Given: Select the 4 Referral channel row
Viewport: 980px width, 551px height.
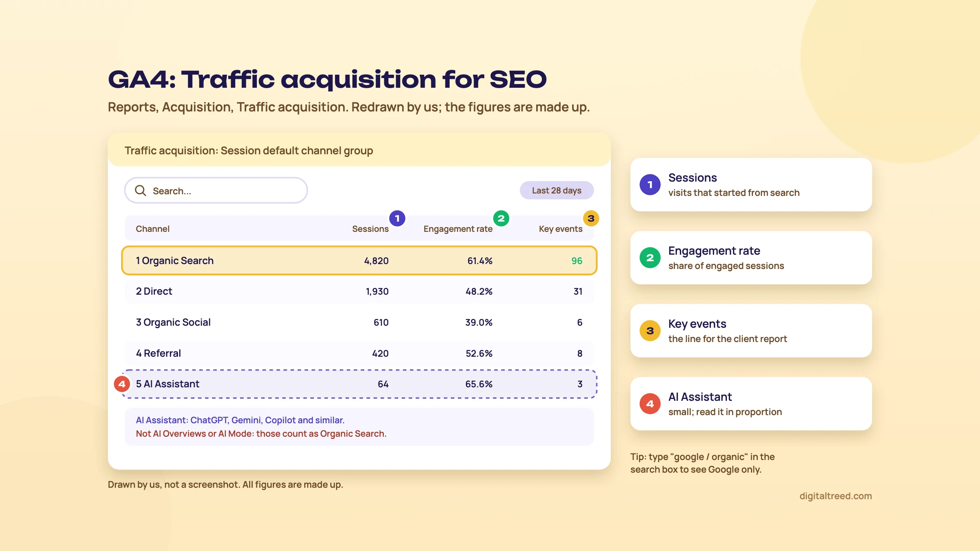Looking at the screenshot, I should (x=359, y=353).
